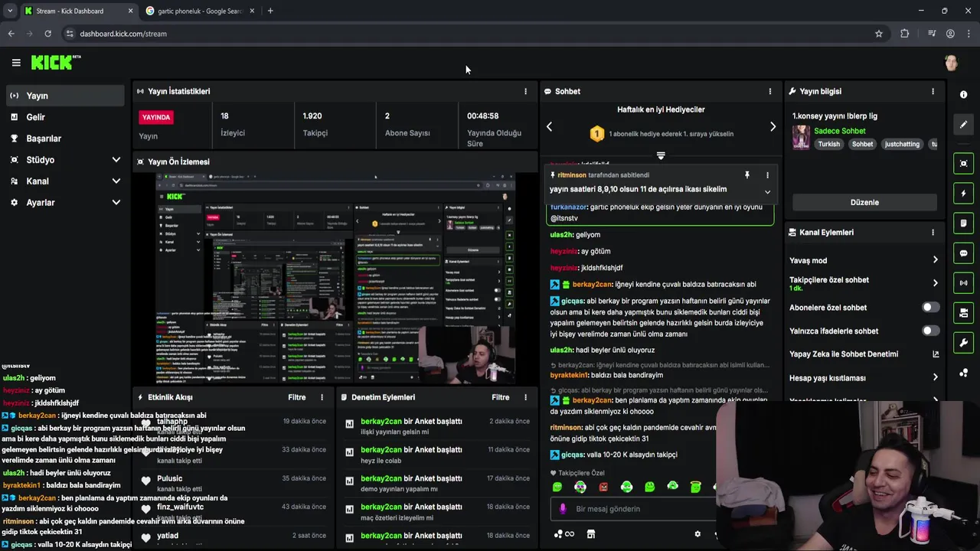Click the pencil edit icon in right rail
The height and width of the screenshot is (551, 980).
[x=963, y=124]
